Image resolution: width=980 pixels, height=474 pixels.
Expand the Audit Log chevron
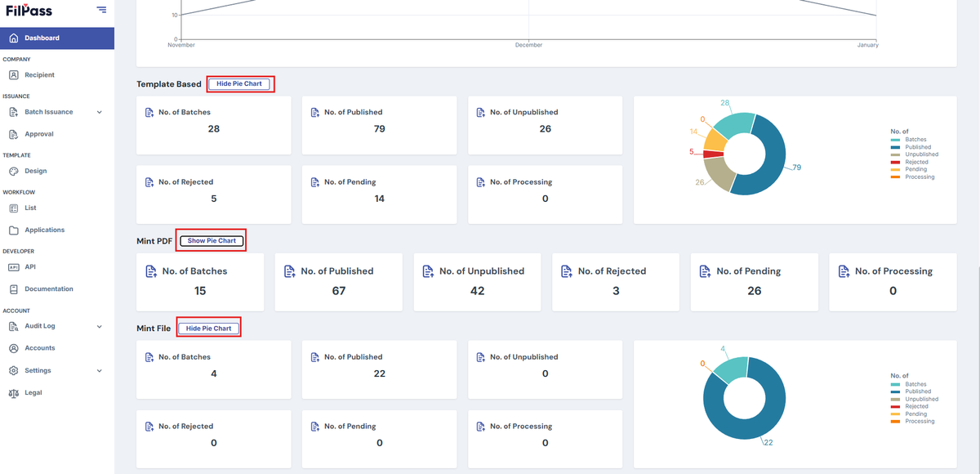(x=100, y=326)
